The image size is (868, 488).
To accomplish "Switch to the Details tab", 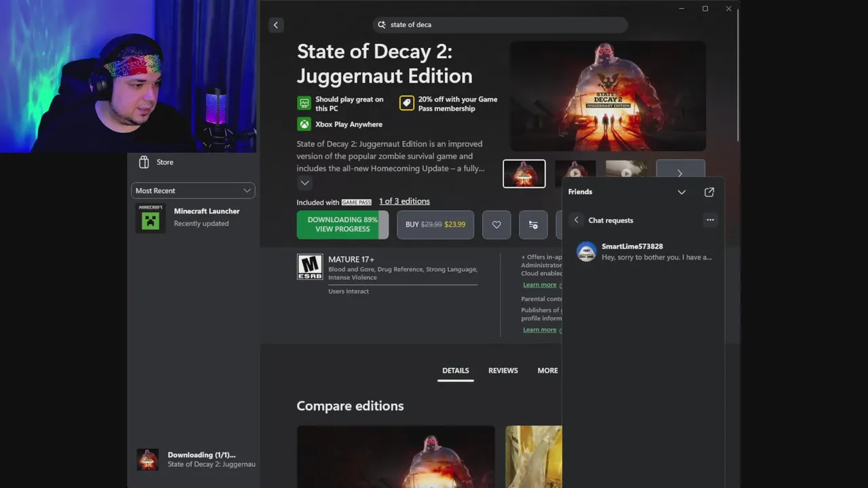I will (456, 371).
